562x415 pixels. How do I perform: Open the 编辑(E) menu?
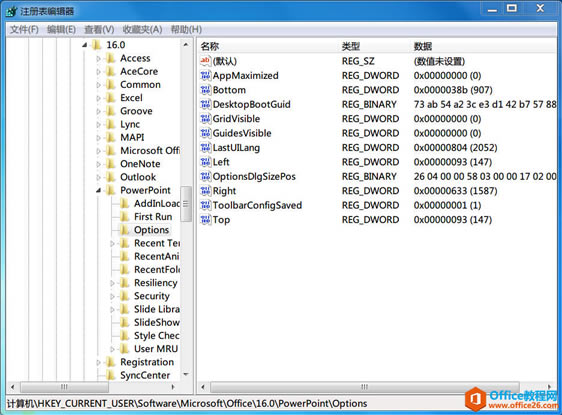61,29
